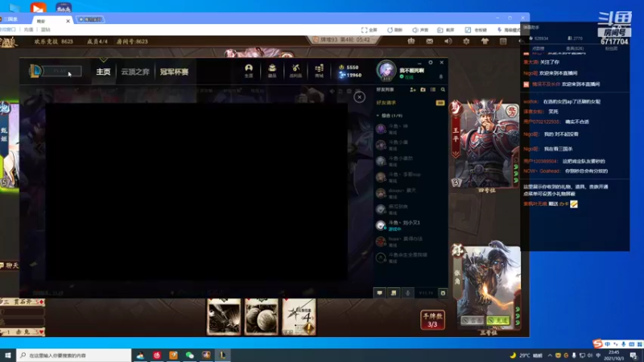
Task: Open the 老板键 boss key option
Action: click(476, 30)
